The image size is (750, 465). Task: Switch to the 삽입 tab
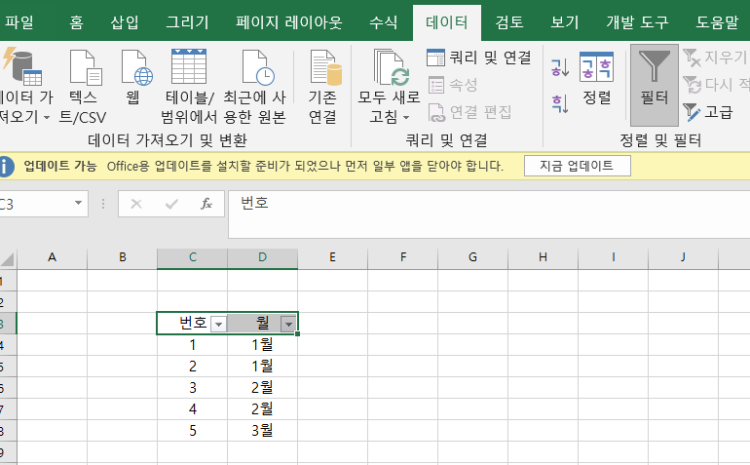click(x=124, y=22)
